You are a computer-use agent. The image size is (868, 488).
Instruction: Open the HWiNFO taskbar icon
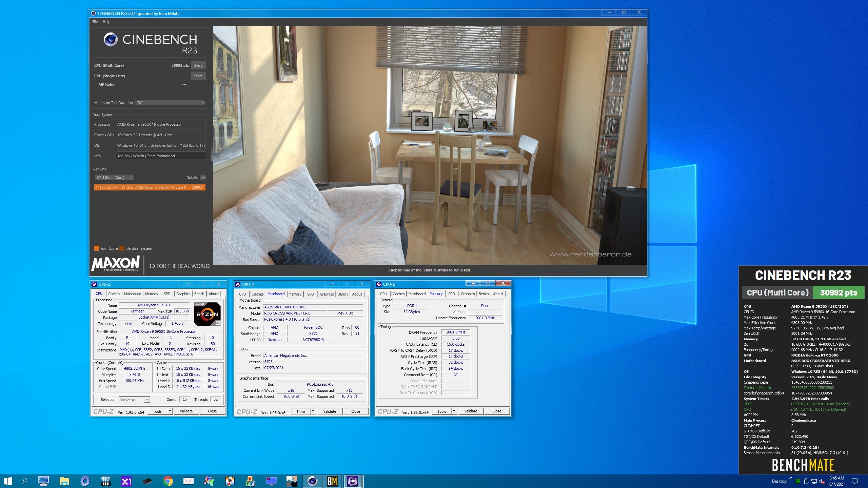[105, 481]
